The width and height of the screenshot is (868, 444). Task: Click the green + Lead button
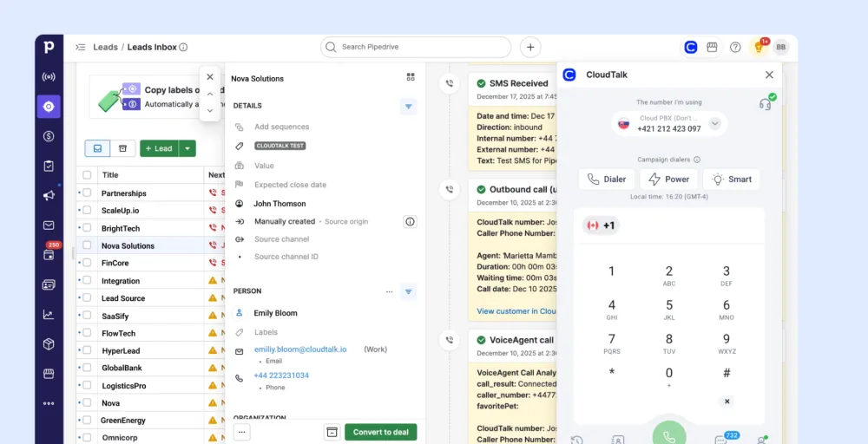coord(160,148)
